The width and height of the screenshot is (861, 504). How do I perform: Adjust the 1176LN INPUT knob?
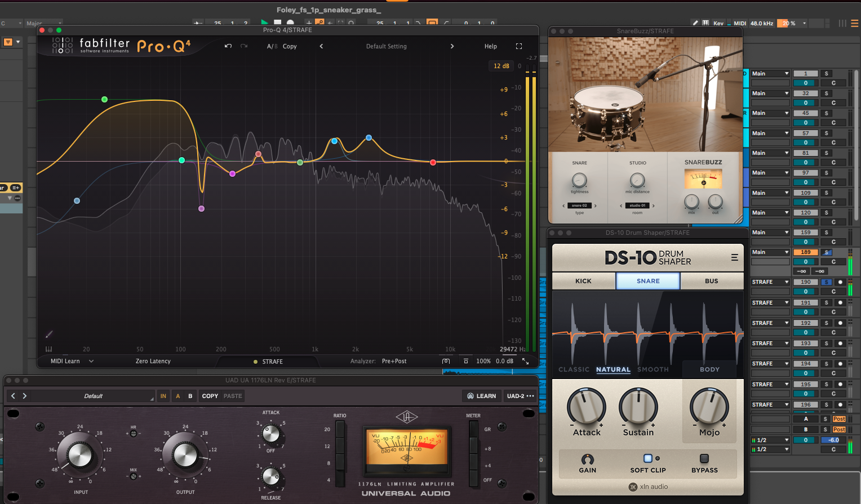pyautogui.click(x=79, y=454)
